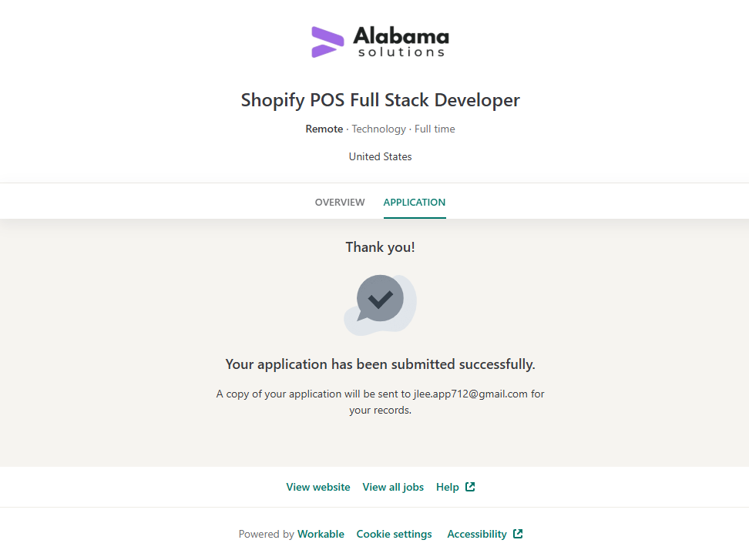
Task: Open Cookie settings
Action: click(394, 534)
